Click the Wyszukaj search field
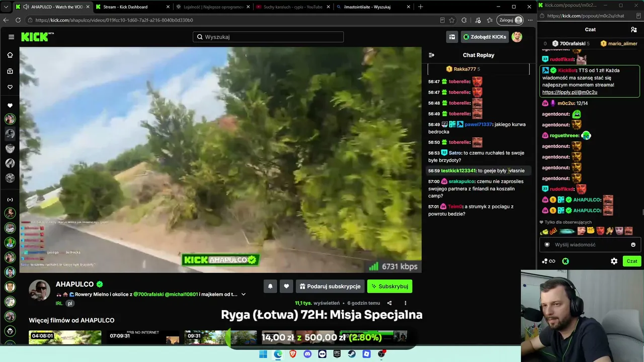 click(x=268, y=37)
